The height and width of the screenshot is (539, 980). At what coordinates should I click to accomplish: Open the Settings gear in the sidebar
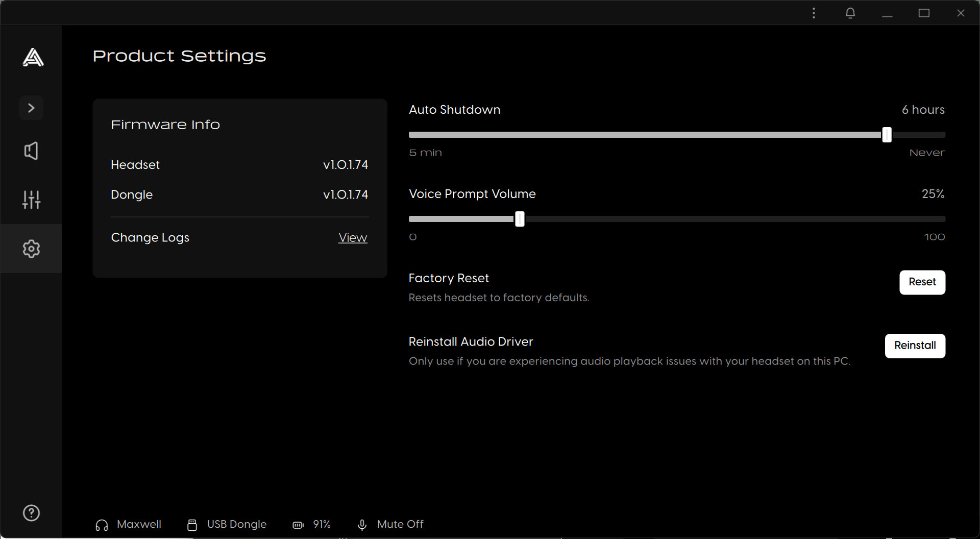point(31,249)
